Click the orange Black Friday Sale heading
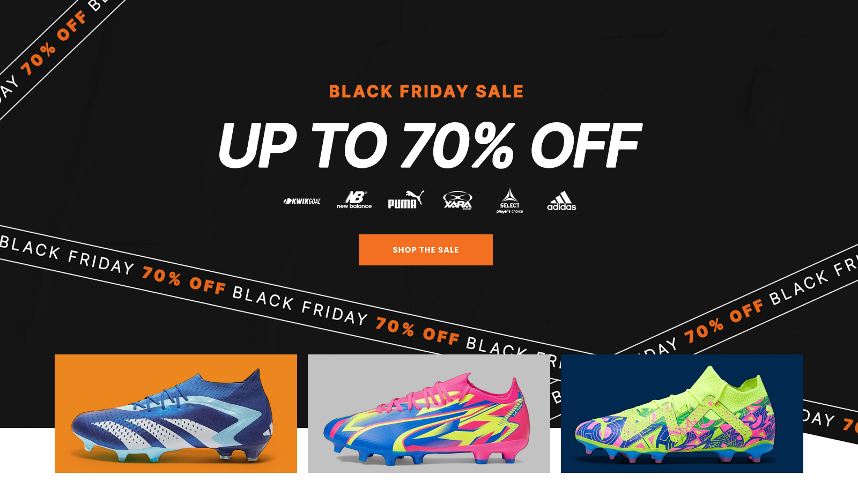 [x=426, y=92]
